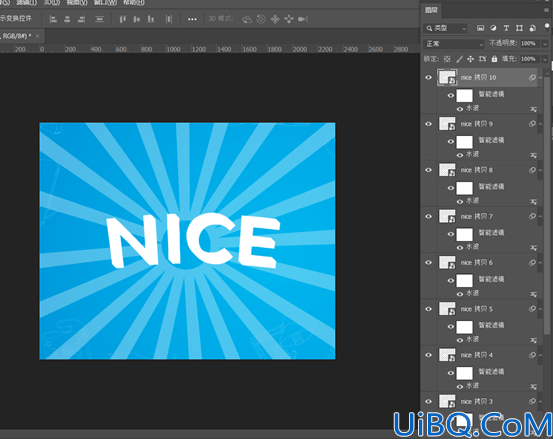Select the pixel layer filter icon
553x439 pixels.
click(480, 28)
